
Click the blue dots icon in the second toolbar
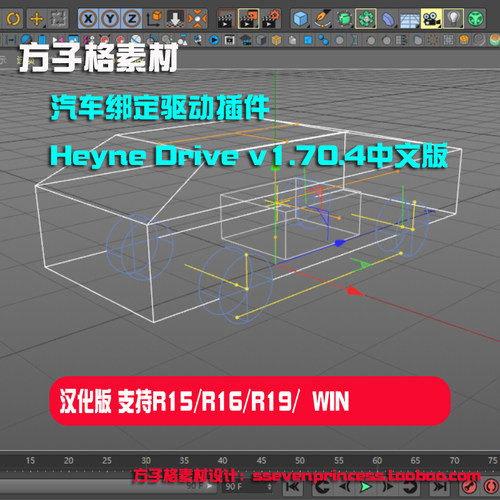(x=323, y=40)
